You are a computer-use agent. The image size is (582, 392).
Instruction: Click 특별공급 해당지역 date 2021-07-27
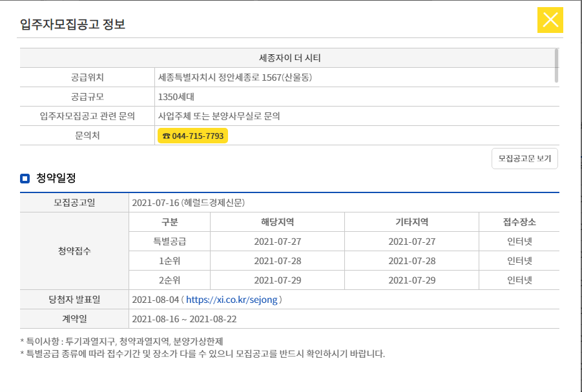[277, 242]
